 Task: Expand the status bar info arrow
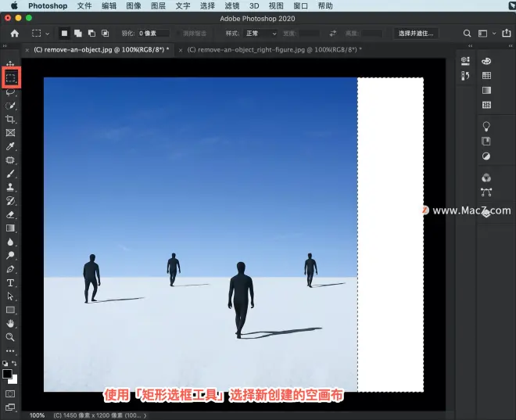coord(145,415)
